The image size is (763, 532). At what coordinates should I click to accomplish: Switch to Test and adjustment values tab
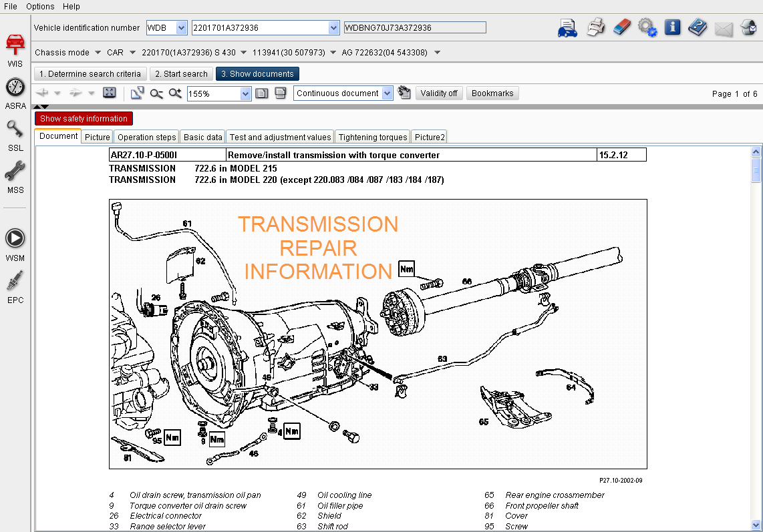coord(280,137)
